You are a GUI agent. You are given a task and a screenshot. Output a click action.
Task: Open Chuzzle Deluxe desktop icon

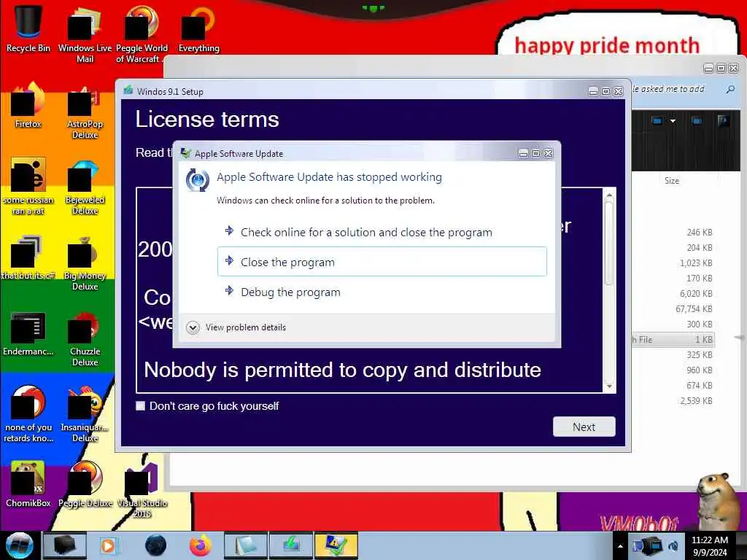(85, 339)
